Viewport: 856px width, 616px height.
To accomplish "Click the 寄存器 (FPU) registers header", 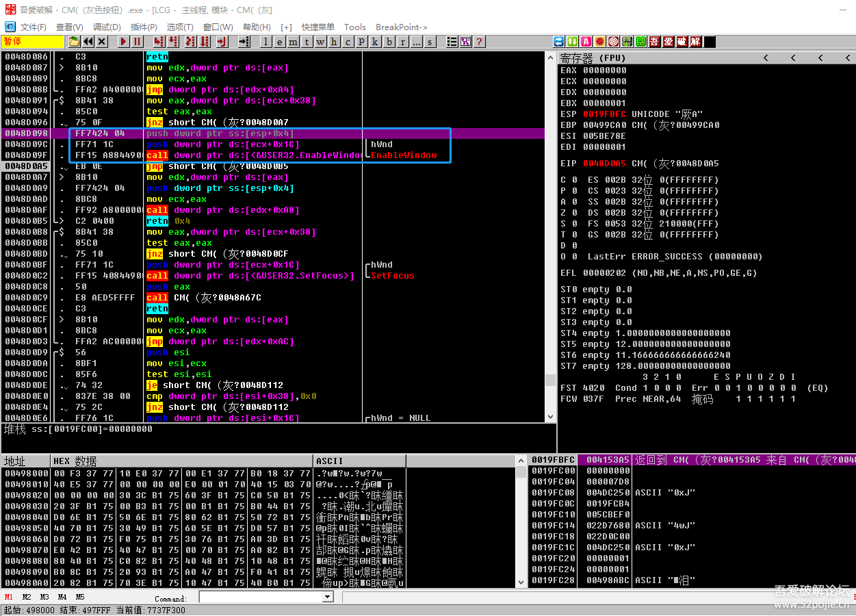I will coord(593,58).
